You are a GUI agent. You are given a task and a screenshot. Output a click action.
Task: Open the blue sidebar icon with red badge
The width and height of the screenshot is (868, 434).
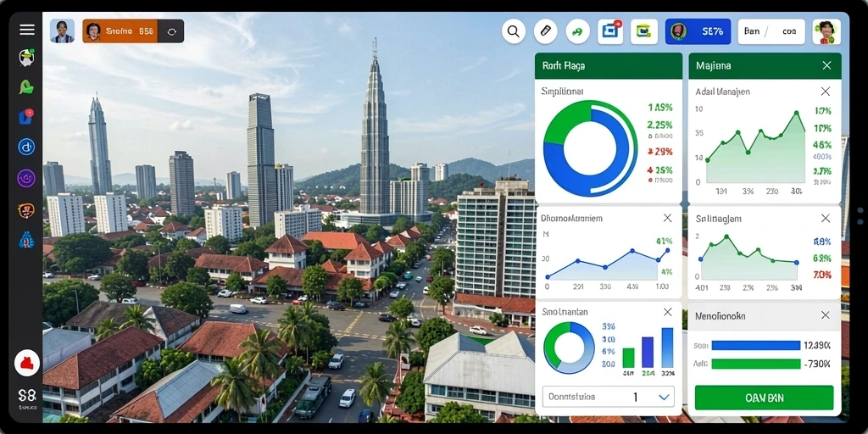[26, 116]
